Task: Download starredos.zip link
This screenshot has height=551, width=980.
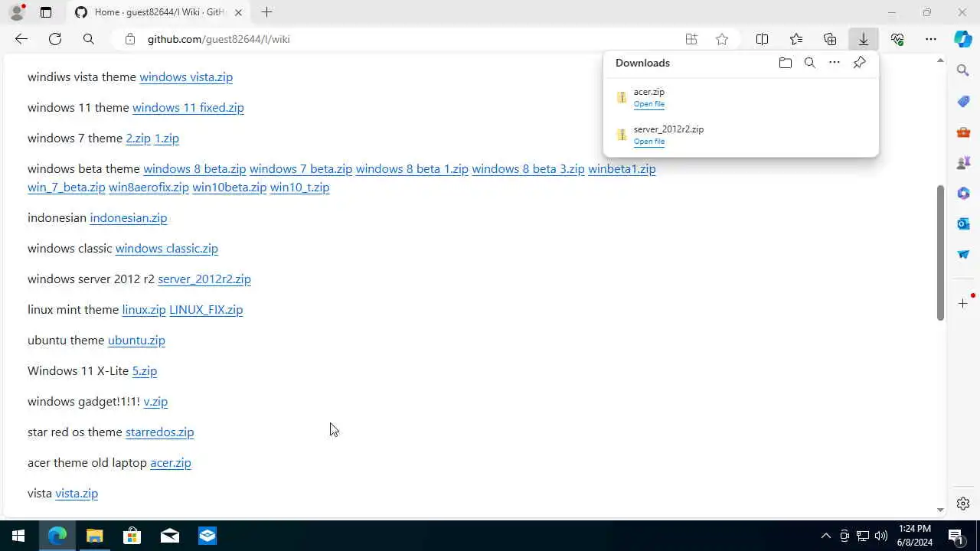Action: click(x=160, y=432)
